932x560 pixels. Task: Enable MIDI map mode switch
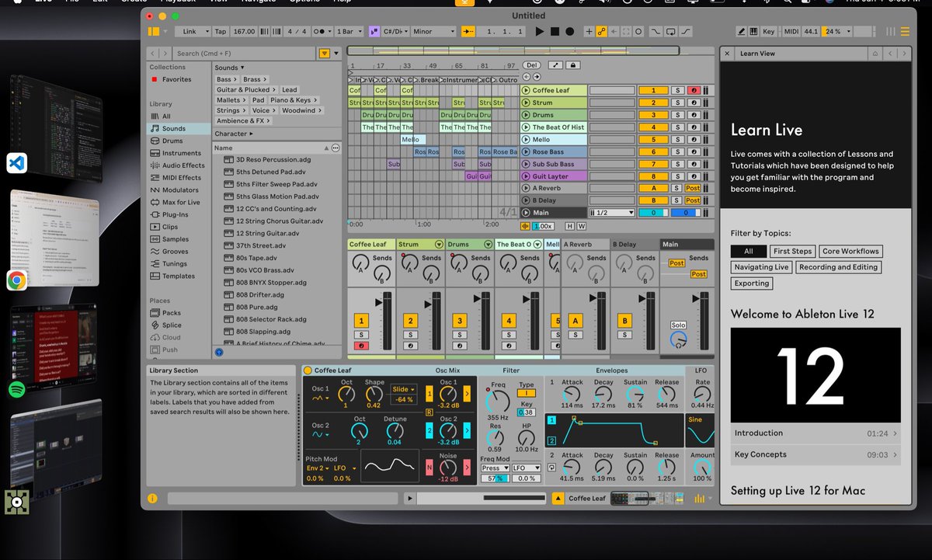(791, 32)
